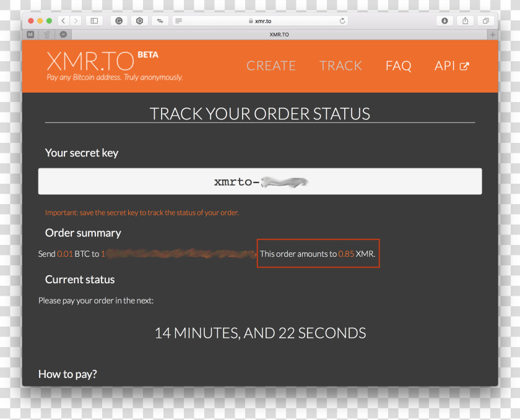Open the TRACK page
This screenshot has height=420, width=520.
tap(340, 66)
